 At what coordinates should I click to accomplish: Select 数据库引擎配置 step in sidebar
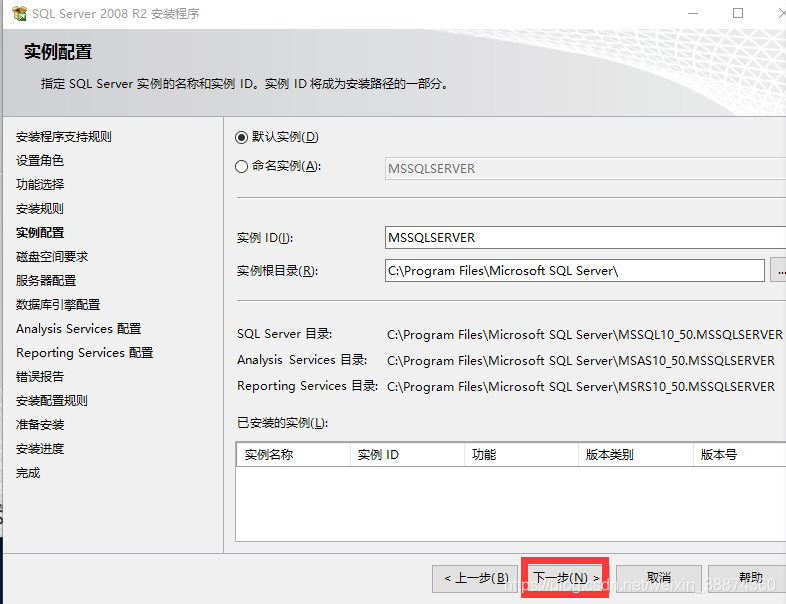click(x=58, y=305)
